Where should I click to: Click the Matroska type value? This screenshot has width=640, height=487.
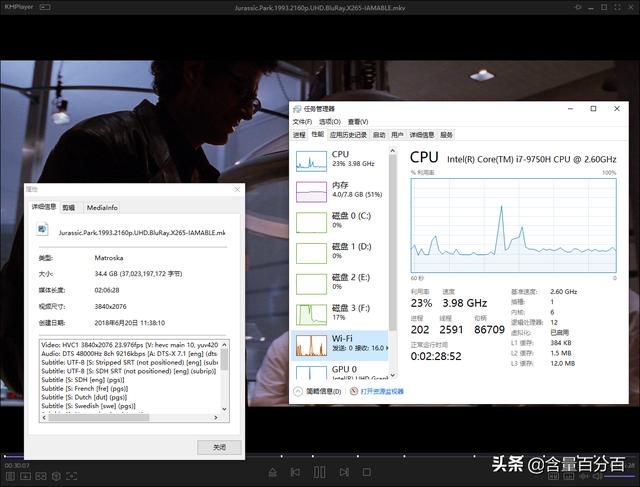tap(109, 258)
